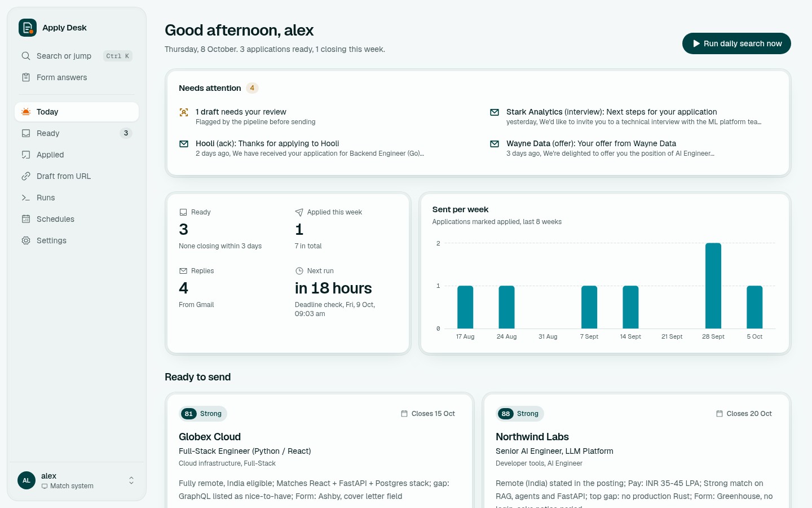Click the 81 Strong match badge

(x=203, y=414)
